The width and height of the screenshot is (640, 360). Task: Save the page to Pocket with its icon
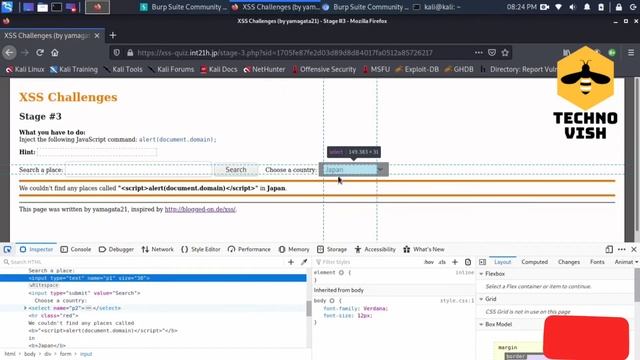492,53
